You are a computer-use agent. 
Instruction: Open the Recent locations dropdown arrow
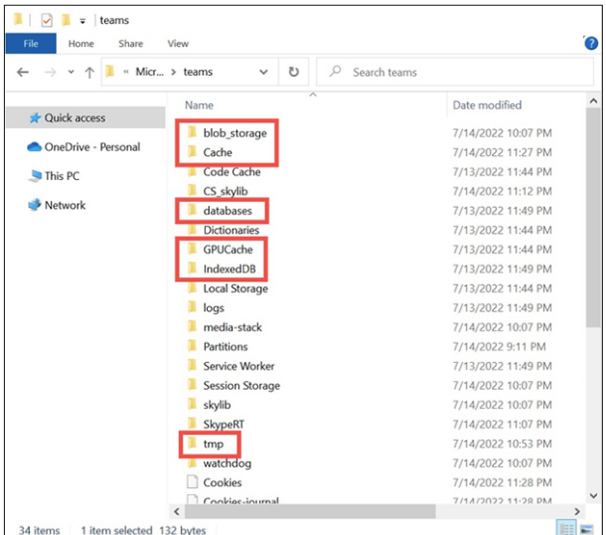coord(71,72)
